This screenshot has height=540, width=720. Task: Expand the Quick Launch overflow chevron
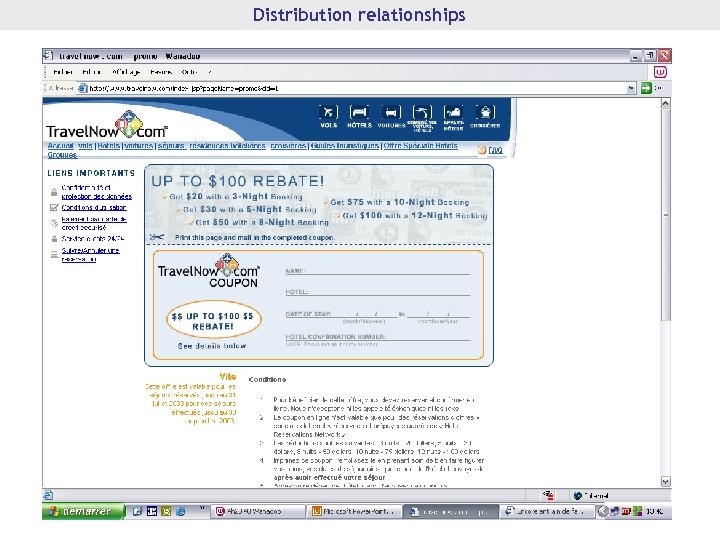(x=202, y=508)
